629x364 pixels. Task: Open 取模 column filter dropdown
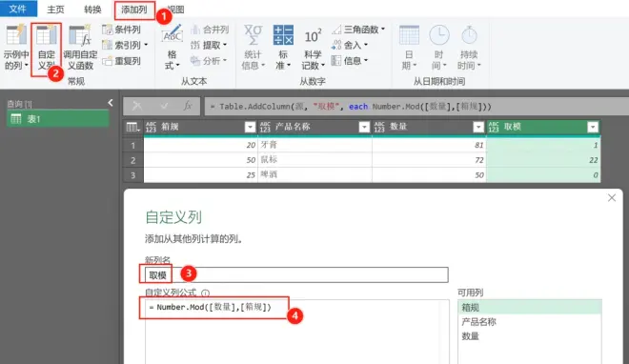[593, 127]
